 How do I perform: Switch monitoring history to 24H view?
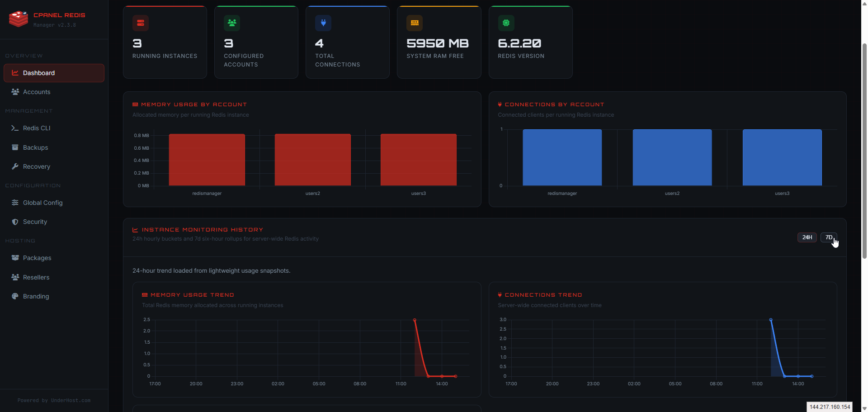(x=807, y=237)
